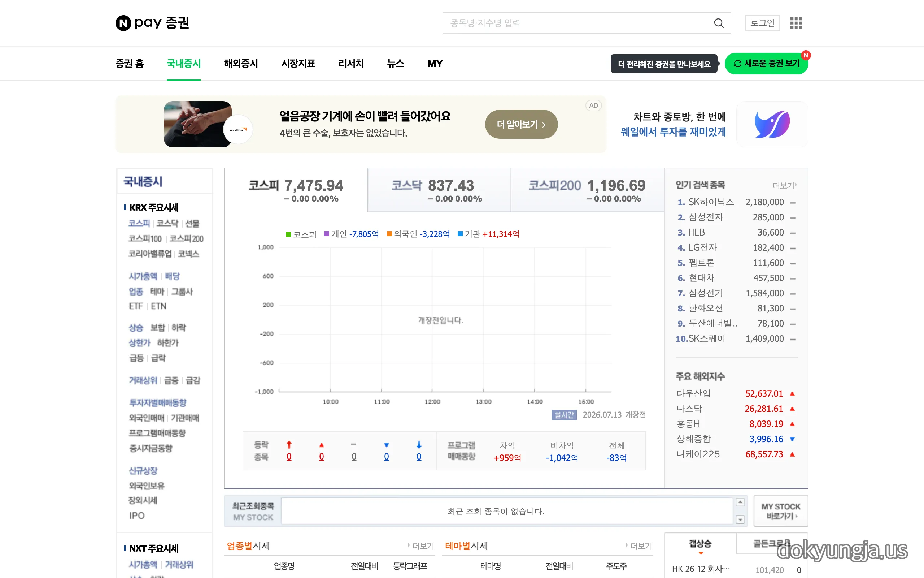
Task: Click IPO in sidebar
Action: 137,516
